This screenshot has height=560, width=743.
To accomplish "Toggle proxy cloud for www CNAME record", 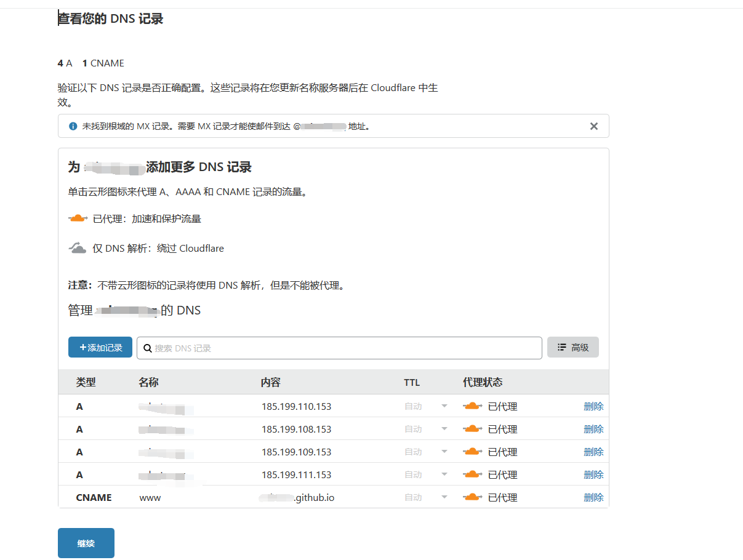I will [x=472, y=497].
